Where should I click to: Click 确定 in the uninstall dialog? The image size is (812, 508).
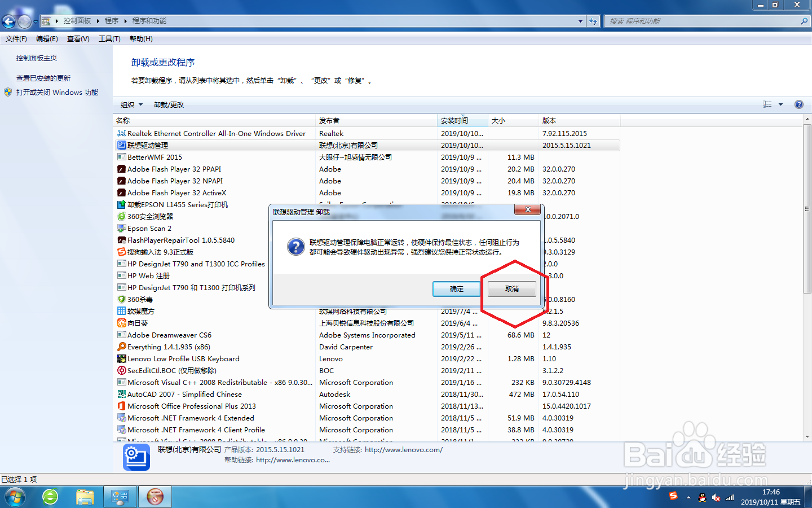(456, 288)
